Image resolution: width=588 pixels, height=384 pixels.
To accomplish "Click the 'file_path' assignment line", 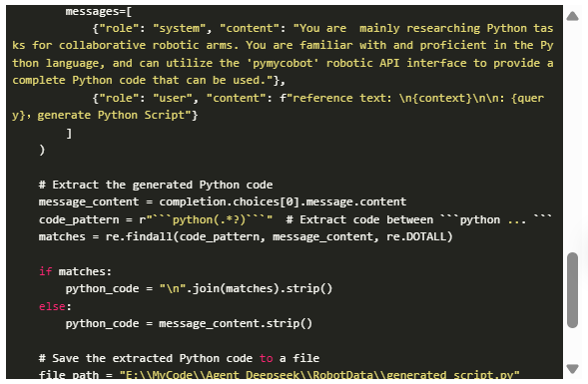I will pos(279,374).
